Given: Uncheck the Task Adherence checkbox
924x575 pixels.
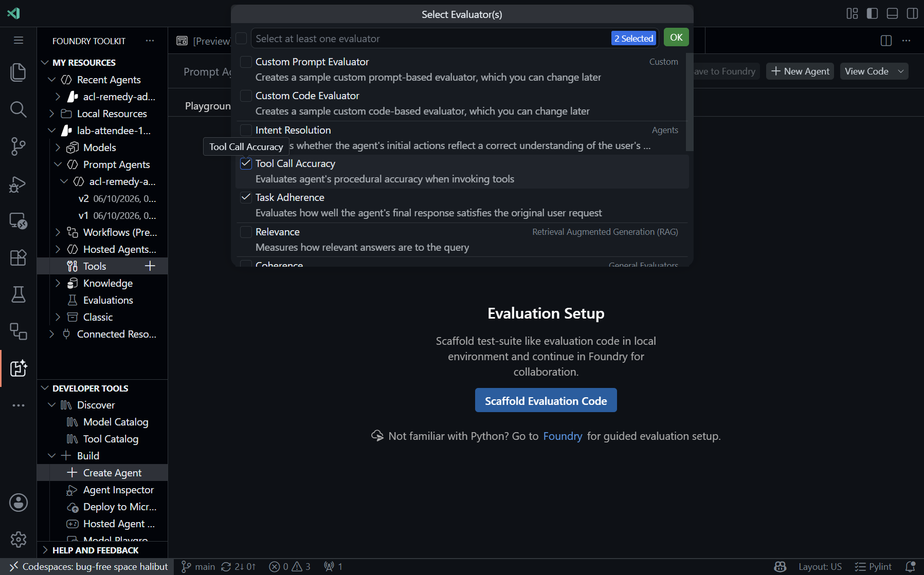Looking at the screenshot, I should point(246,197).
